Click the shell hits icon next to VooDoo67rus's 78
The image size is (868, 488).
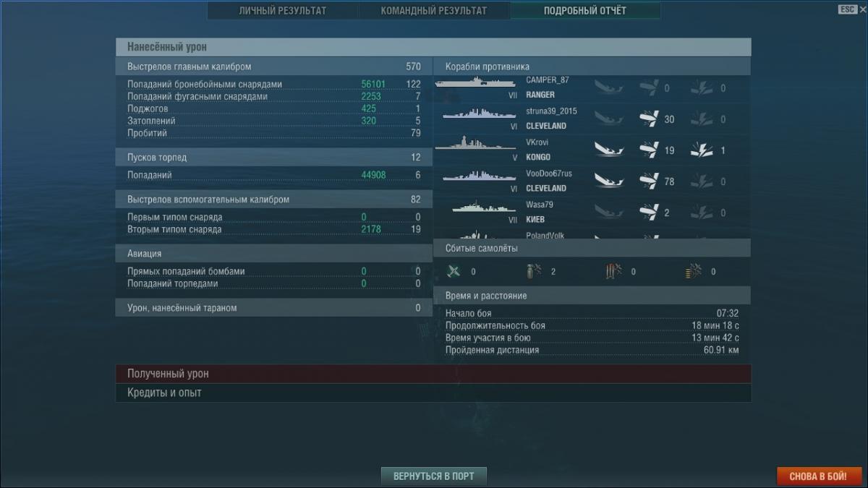coord(649,181)
